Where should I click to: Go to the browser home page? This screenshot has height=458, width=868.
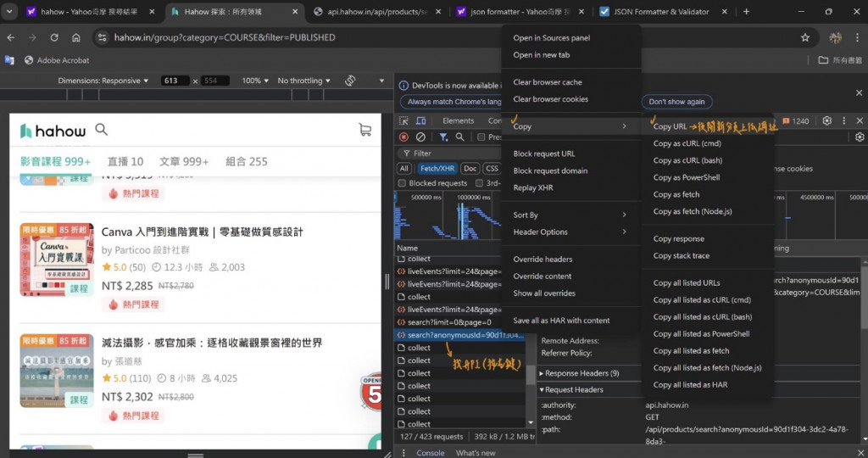[75, 37]
